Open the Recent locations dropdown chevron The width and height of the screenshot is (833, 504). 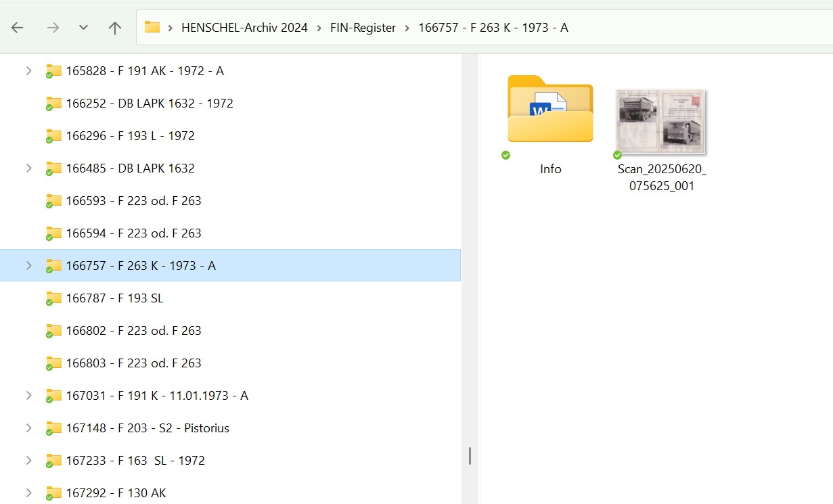point(83,28)
